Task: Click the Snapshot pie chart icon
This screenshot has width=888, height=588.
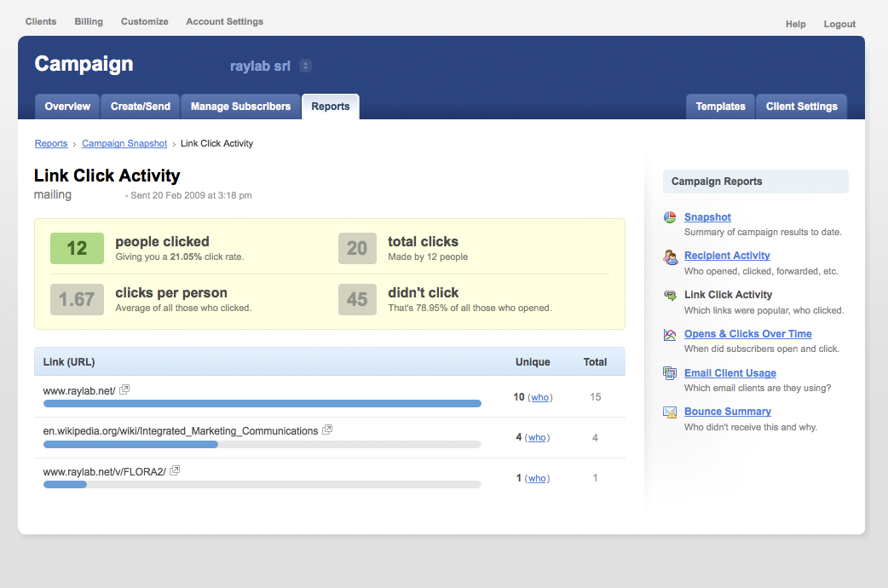Action: pos(670,217)
